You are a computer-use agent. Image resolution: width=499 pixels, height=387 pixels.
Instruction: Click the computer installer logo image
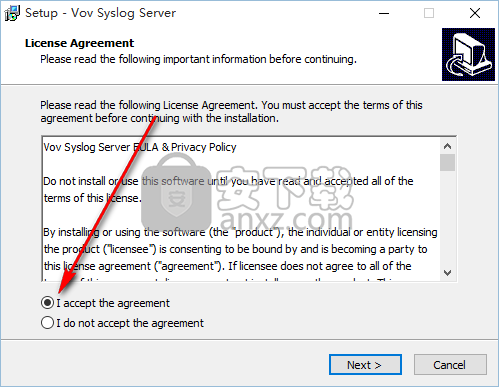coord(468,54)
